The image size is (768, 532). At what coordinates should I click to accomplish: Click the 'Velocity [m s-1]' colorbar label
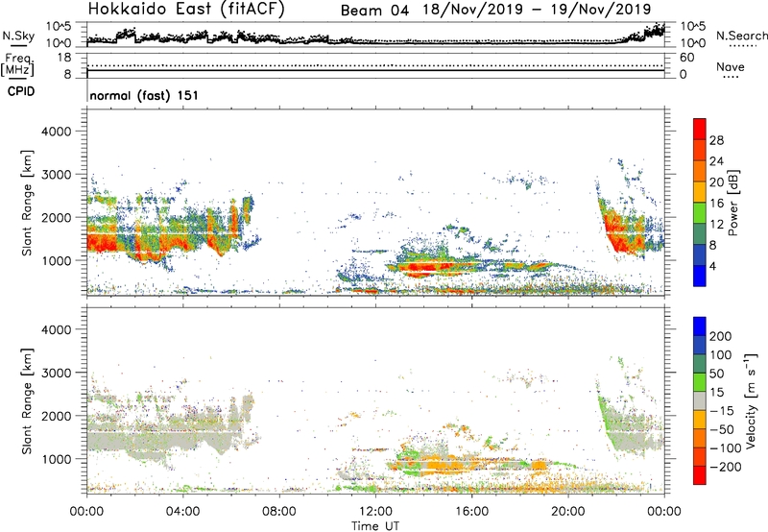click(x=751, y=400)
